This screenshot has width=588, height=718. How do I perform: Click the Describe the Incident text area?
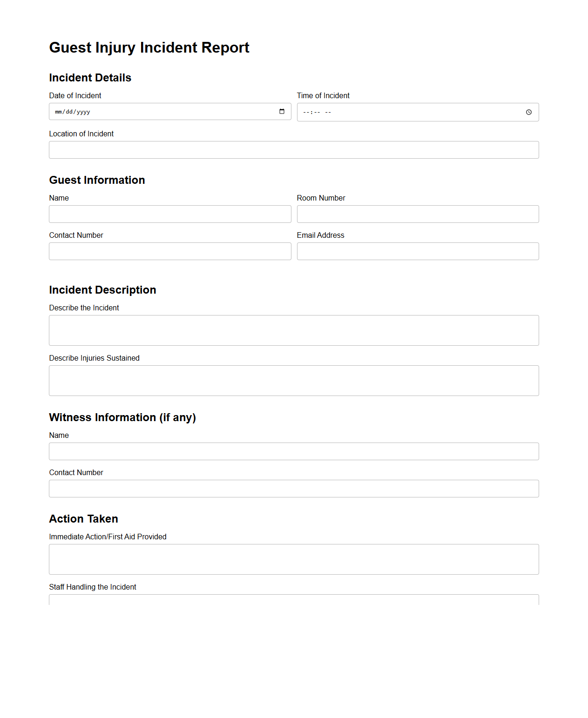coord(294,330)
